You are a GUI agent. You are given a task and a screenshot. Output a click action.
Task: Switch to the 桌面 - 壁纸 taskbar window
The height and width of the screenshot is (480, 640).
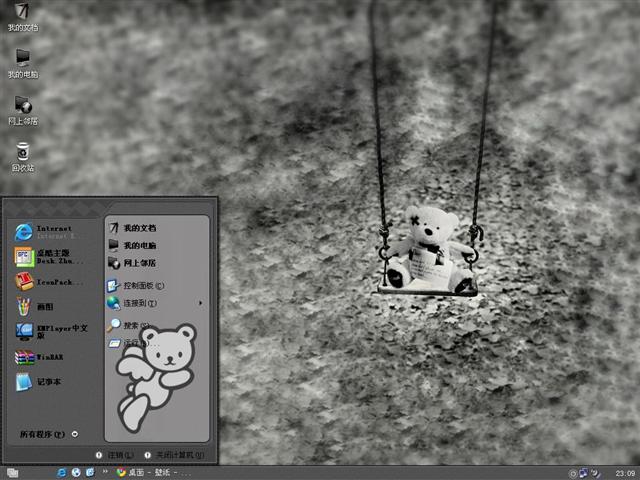(152, 473)
